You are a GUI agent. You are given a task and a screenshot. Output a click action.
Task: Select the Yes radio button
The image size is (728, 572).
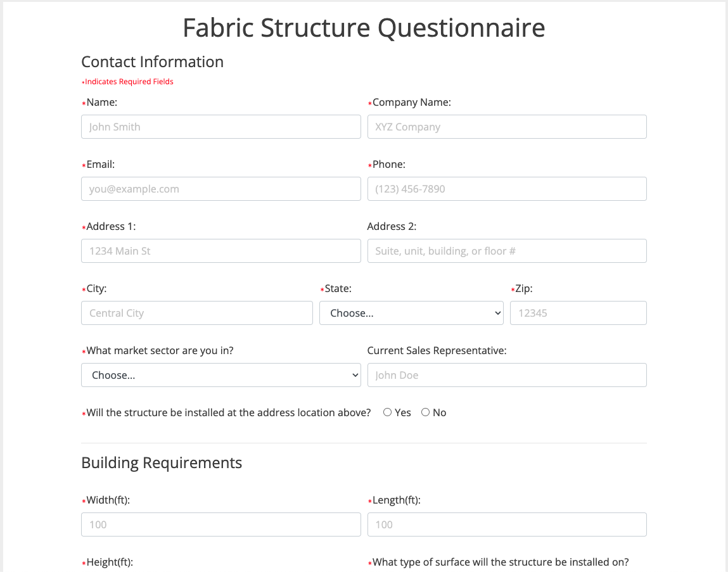coord(388,412)
